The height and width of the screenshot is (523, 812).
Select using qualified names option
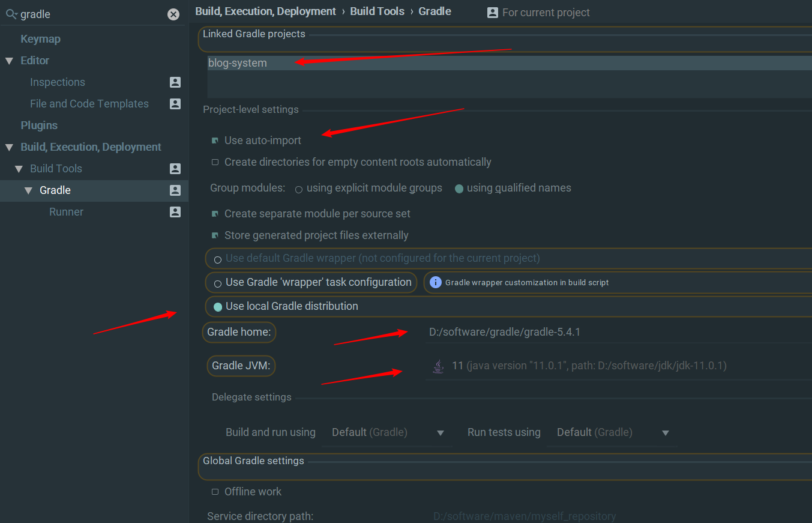[459, 189]
